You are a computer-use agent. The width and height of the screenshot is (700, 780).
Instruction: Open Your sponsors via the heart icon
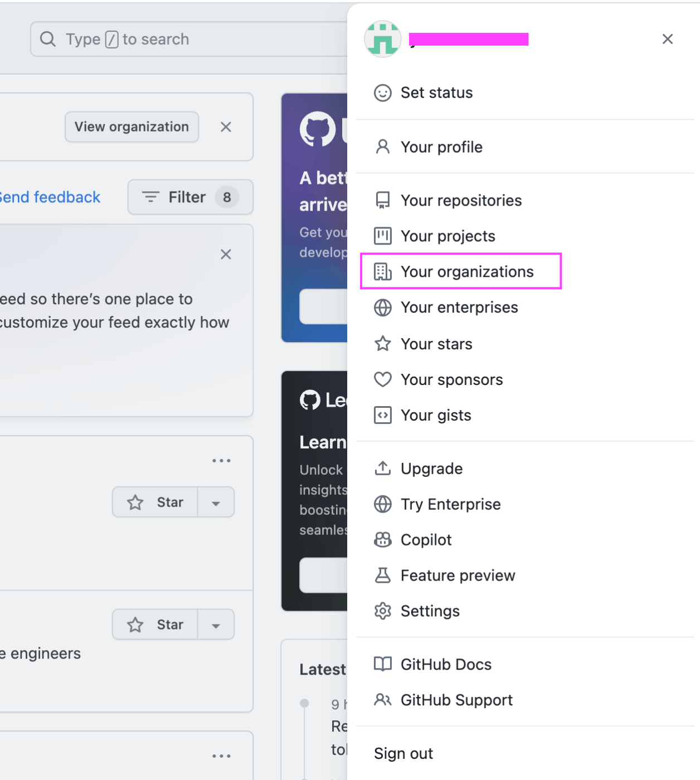[383, 379]
